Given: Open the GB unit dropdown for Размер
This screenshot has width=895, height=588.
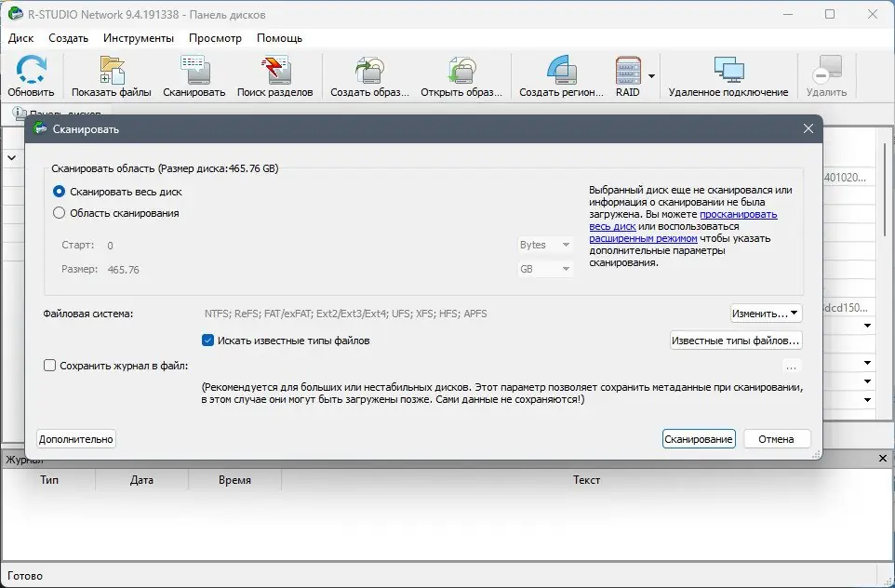Looking at the screenshot, I should pos(545,268).
